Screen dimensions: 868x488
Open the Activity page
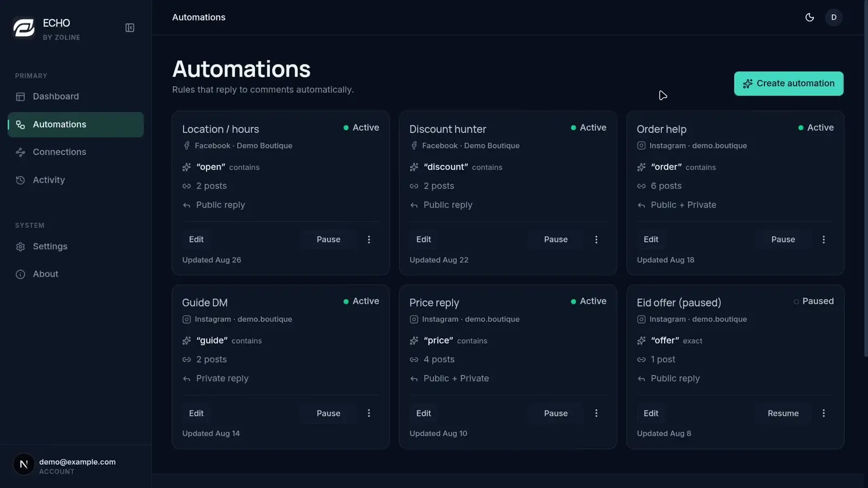coord(75,180)
